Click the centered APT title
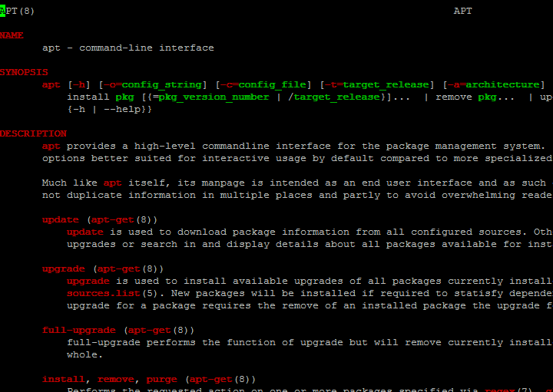Image resolution: width=553 pixels, height=392 pixels. click(x=462, y=11)
